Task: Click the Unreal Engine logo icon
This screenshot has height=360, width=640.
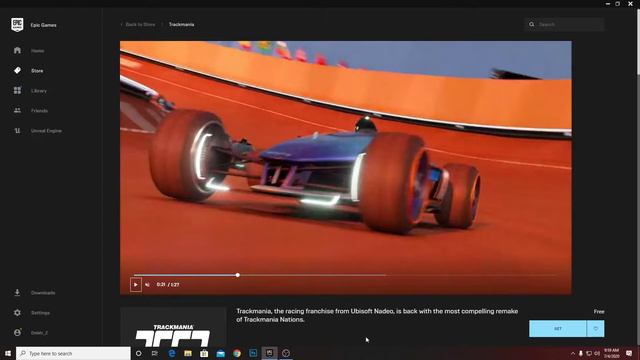Action: pos(17,131)
